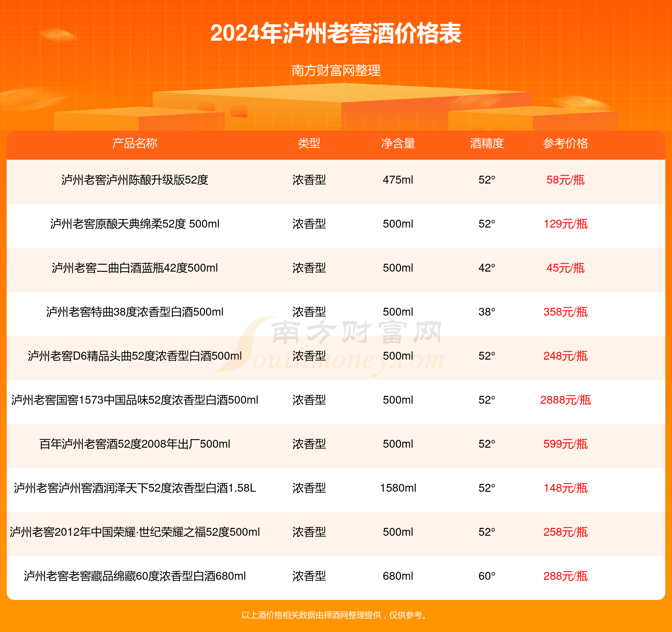The image size is (672, 632).
Task: Click product name "泸州老窖国窖1573中国品味52度浓香型白酒500ml"
Action: point(135,400)
